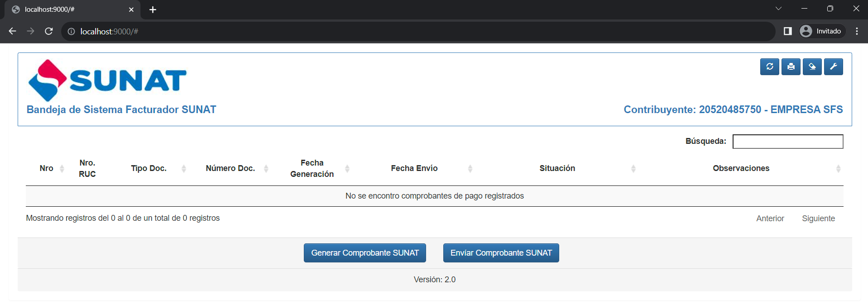868x304 pixels.
Task: Click the printer icon button
Action: click(791, 66)
